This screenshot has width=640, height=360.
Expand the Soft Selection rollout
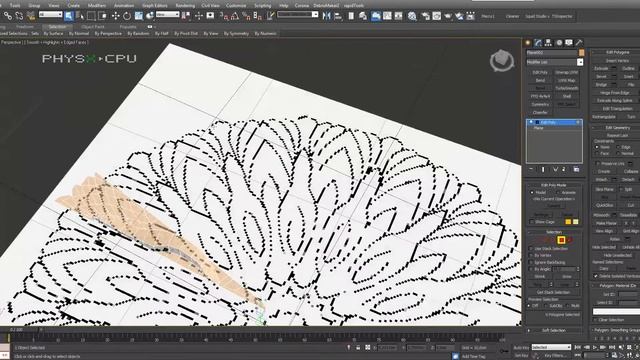point(554,330)
